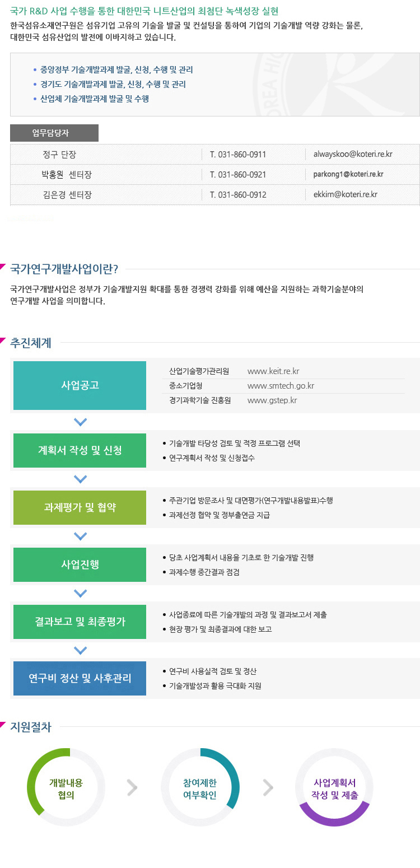Open the www.smtech.go.kr link
This screenshot has height=868, width=420.
(x=281, y=386)
